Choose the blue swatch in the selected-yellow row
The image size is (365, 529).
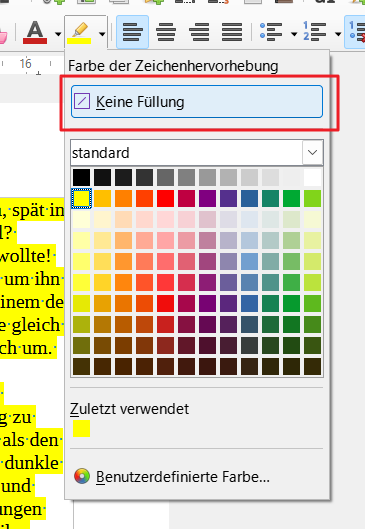click(x=249, y=198)
